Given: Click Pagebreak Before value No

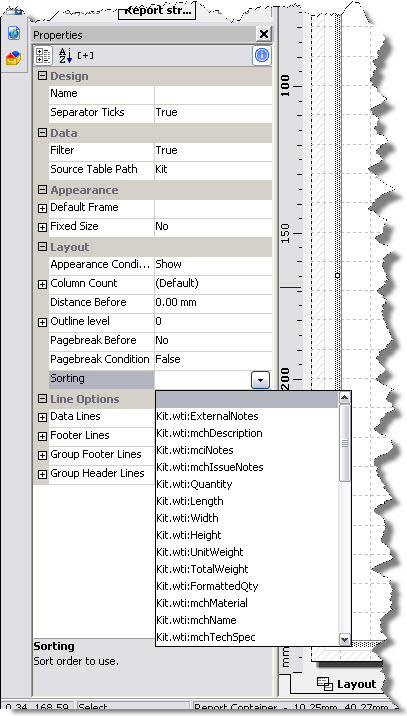Looking at the screenshot, I should tap(213, 341).
